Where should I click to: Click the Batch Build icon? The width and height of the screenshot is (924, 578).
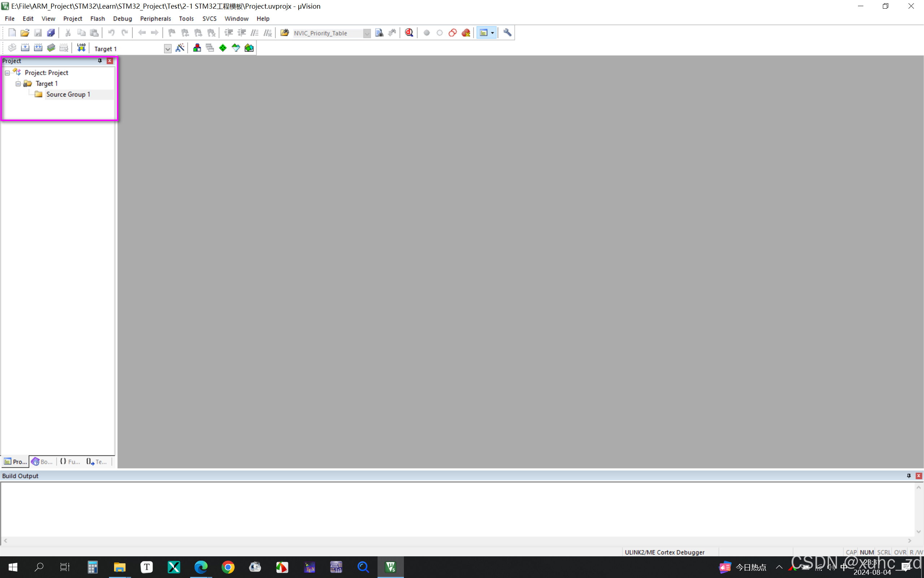pos(51,48)
